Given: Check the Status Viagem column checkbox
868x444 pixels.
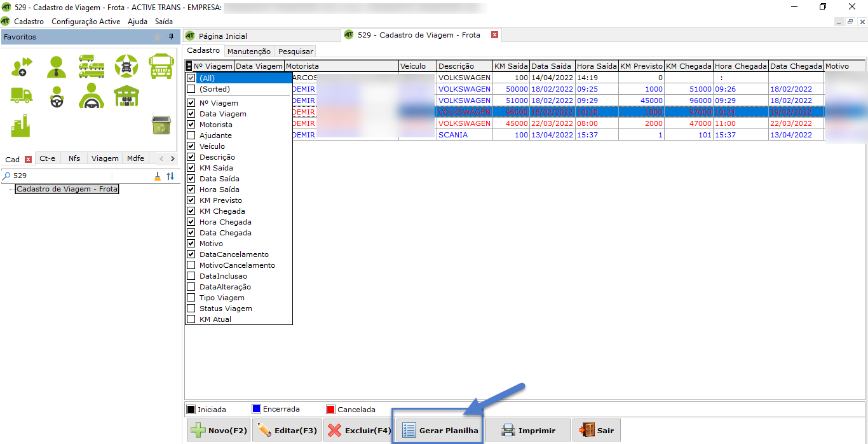Looking at the screenshot, I should tap(191, 309).
